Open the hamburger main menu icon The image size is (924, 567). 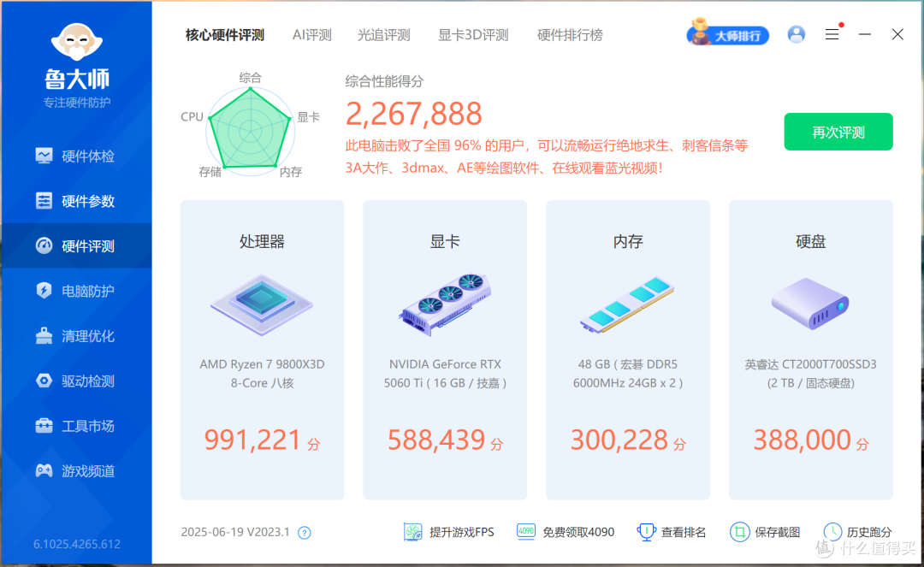[x=832, y=34]
